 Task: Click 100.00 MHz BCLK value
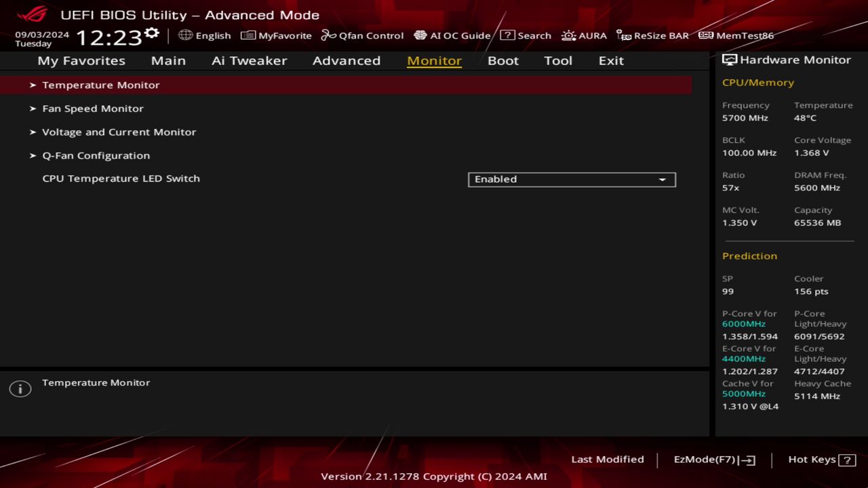point(749,153)
